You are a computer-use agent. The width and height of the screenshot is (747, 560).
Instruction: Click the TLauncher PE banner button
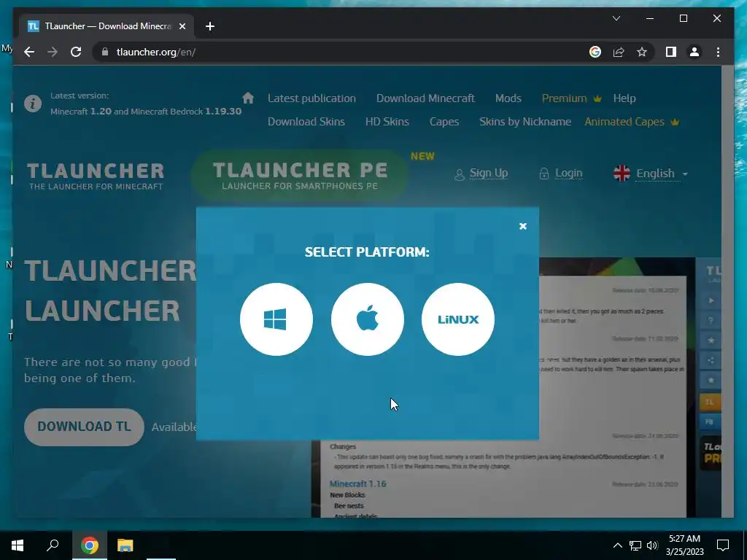click(300, 175)
